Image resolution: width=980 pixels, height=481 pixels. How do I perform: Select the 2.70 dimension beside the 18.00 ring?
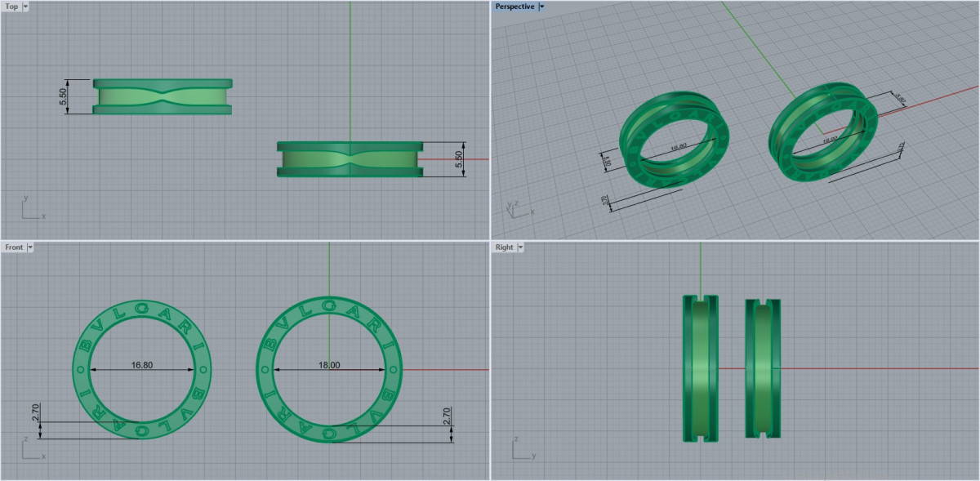446,415
